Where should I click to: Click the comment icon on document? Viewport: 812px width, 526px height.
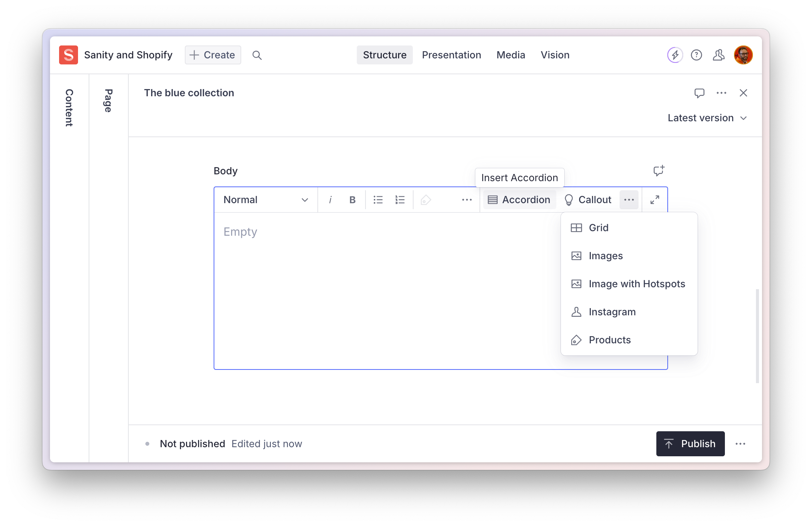click(x=699, y=93)
